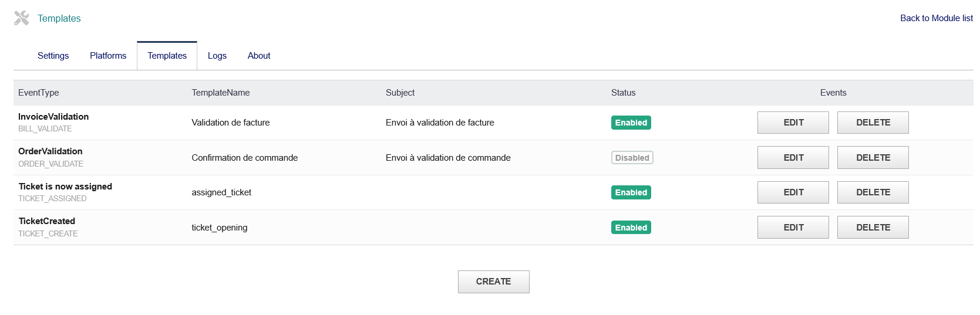Switch to the Platforms tab
Viewport: 980px width, 315px height.
[108, 56]
